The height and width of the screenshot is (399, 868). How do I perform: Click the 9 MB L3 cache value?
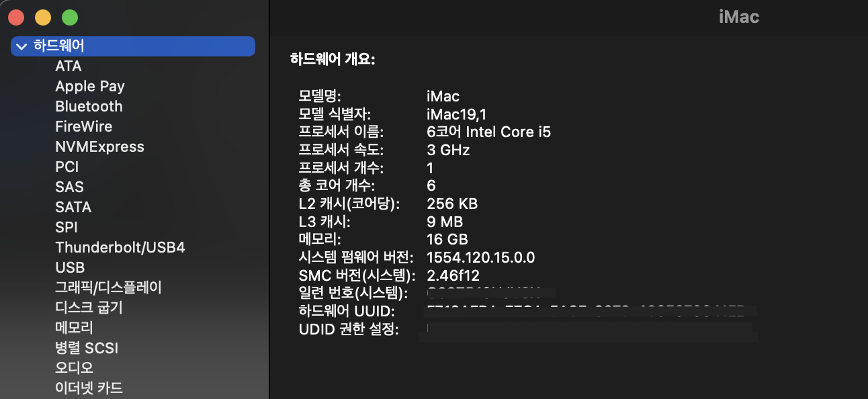click(x=445, y=222)
